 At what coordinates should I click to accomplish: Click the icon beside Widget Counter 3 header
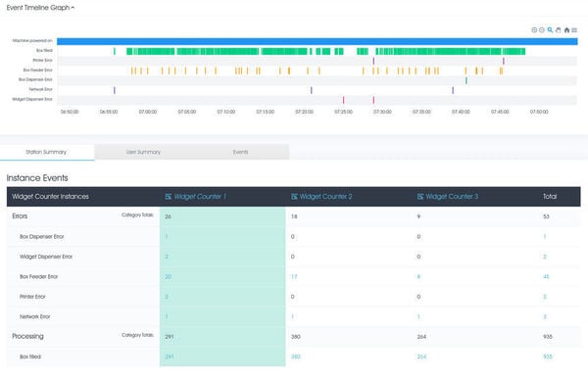tap(420, 197)
